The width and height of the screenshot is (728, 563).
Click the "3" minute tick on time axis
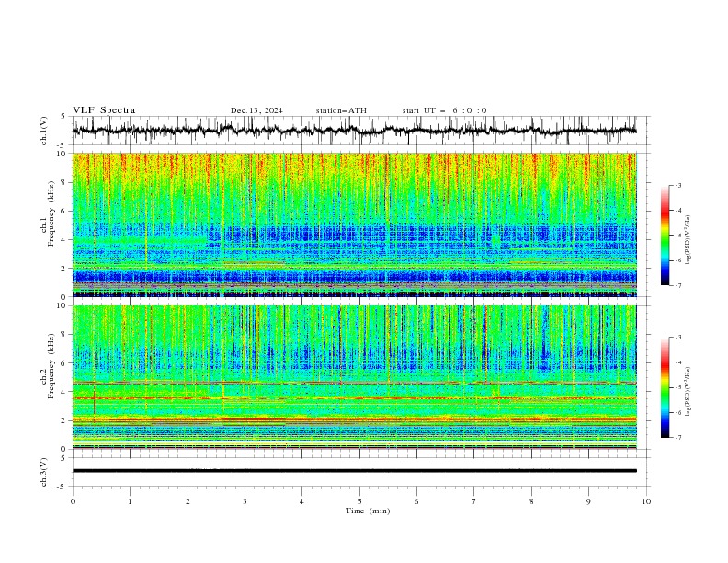245,501
